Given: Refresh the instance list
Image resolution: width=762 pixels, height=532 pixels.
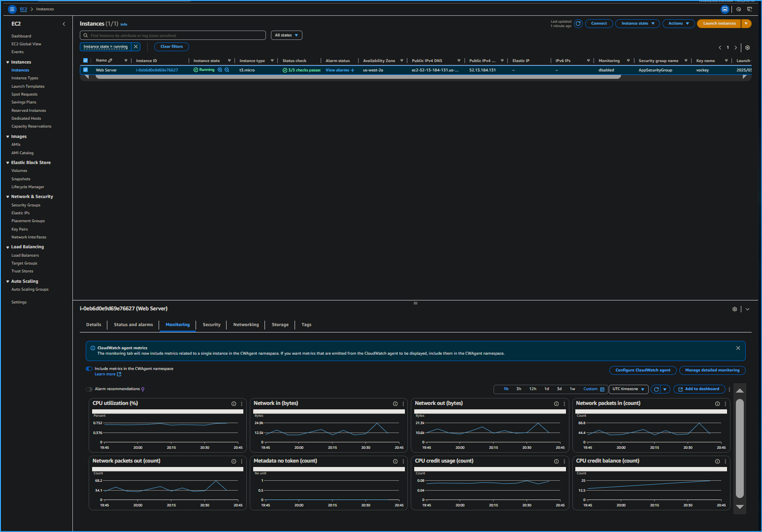Looking at the screenshot, I should pos(578,23).
